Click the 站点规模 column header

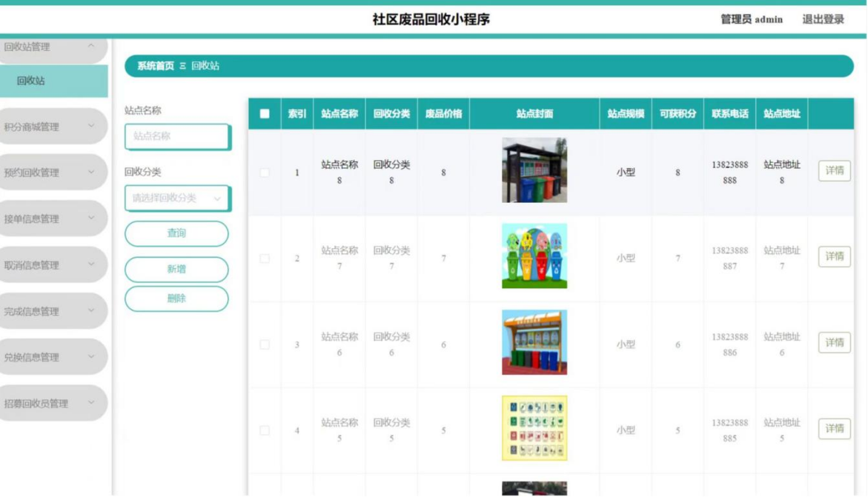click(626, 114)
